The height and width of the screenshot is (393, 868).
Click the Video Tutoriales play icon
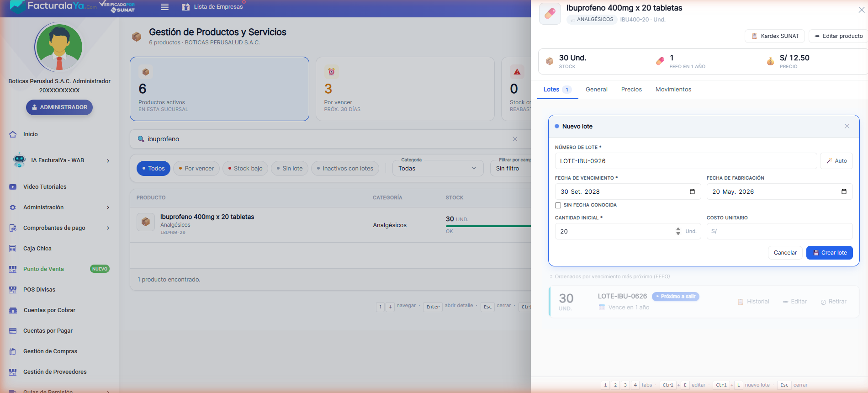pyautogui.click(x=13, y=187)
